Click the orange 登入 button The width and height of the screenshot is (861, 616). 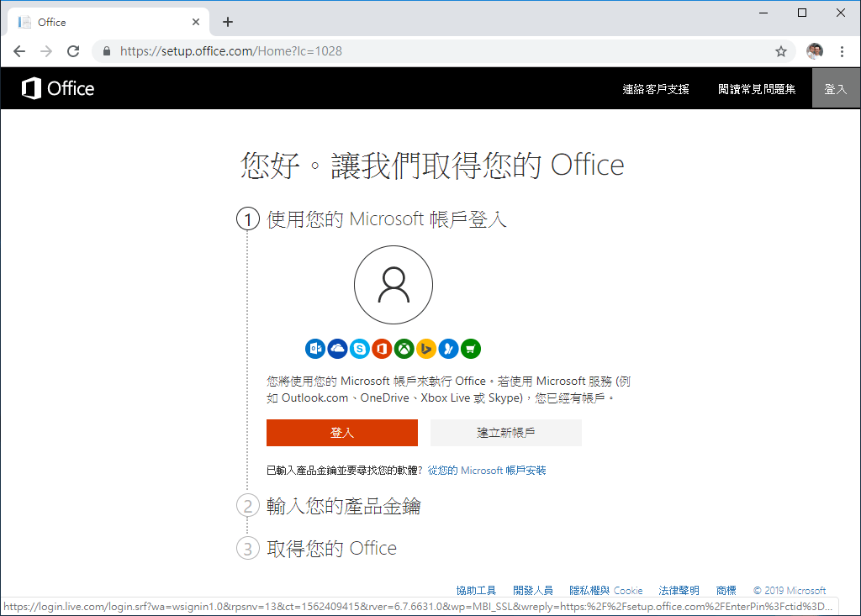point(341,432)
